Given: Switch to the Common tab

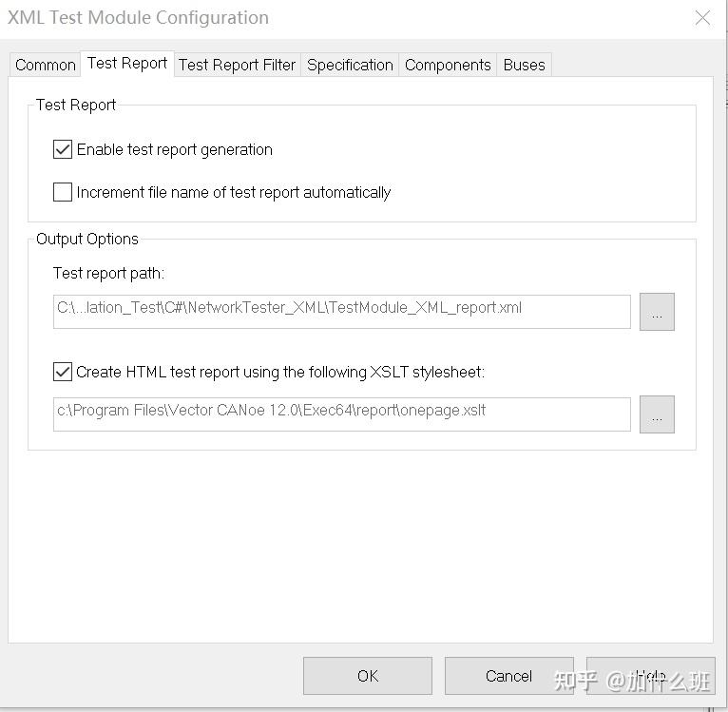Looking at the screenshot, I should click(46, 65).
